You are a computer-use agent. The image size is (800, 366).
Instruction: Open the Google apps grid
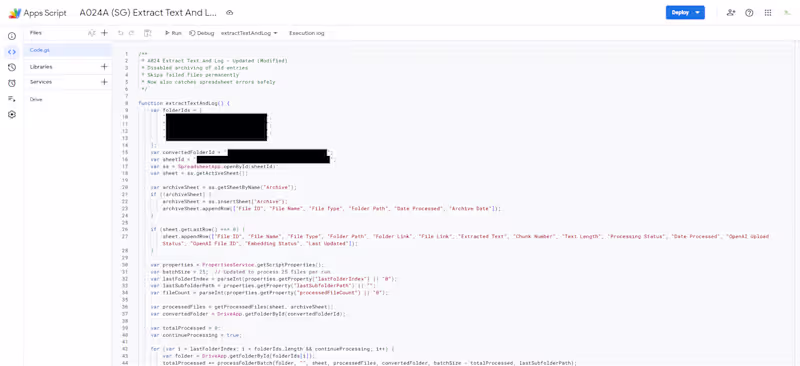[x=768, y=13]
